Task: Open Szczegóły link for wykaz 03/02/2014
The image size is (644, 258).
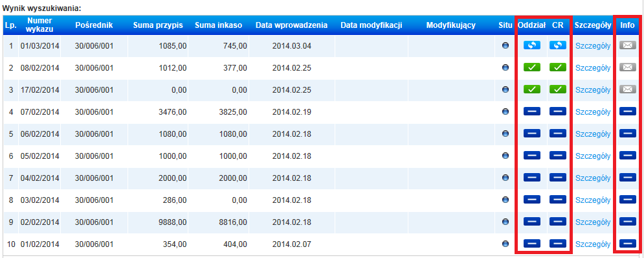Action: [593, 200]
